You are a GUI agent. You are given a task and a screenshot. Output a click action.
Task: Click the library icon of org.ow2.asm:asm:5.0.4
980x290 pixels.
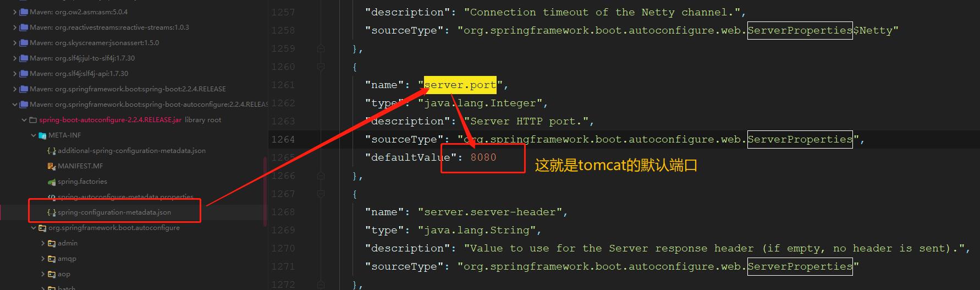coord(24,12)
